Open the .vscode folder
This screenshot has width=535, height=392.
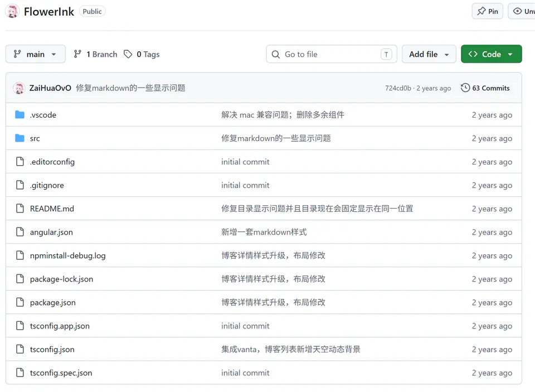coord(43,115)
